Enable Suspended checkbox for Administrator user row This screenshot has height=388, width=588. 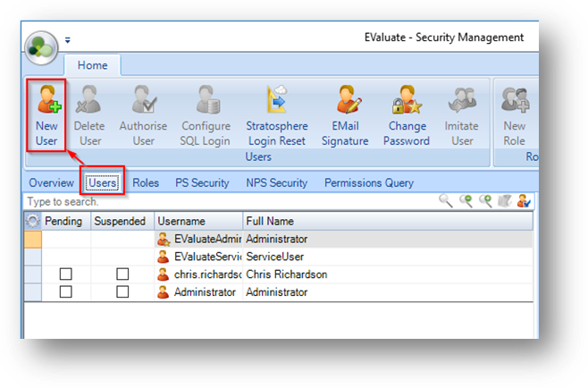coord(122,292)
